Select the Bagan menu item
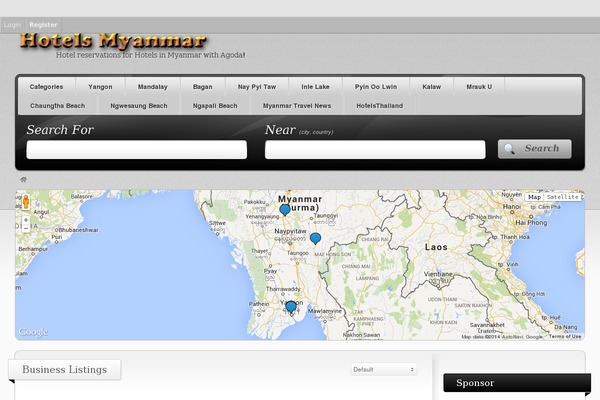 coord(202,87)
